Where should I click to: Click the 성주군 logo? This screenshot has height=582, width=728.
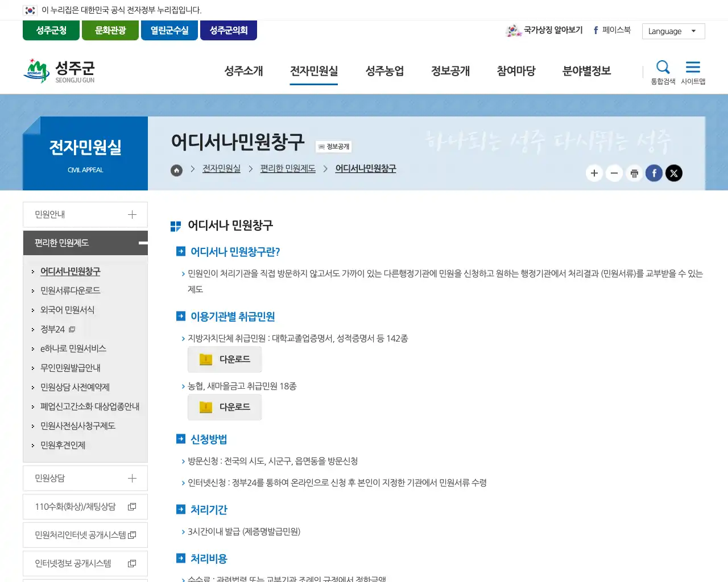coord(59,71)
